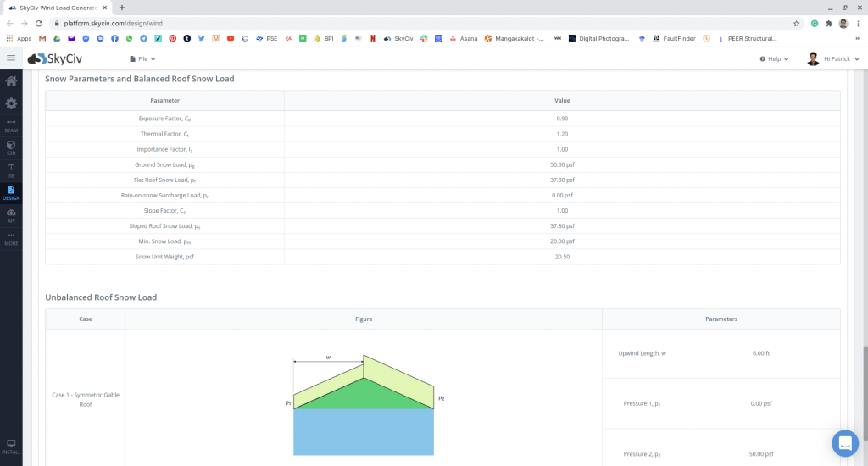Click the page vertical scrollbar thumb
The image size is (868, 466).
865,390
